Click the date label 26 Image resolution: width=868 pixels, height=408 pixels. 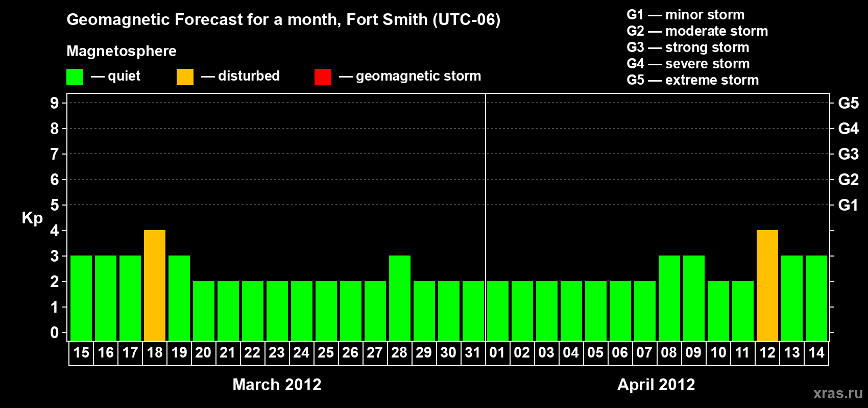[351, 353]
